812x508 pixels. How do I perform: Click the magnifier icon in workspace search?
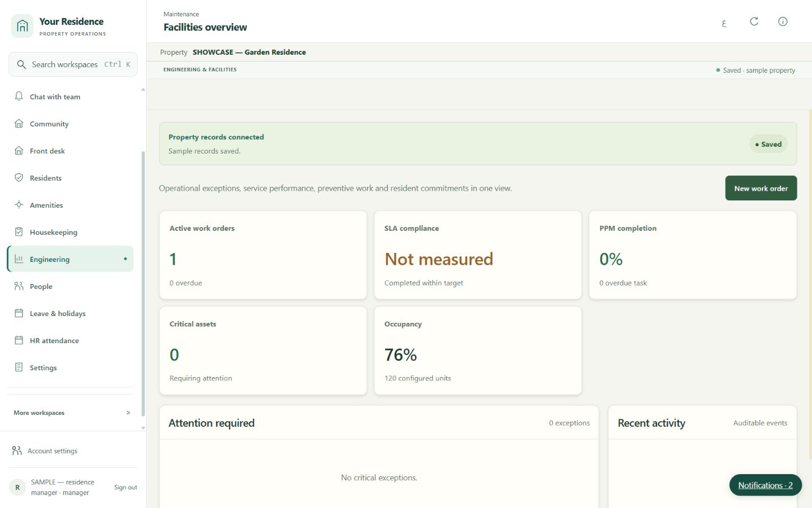point(21,64)
